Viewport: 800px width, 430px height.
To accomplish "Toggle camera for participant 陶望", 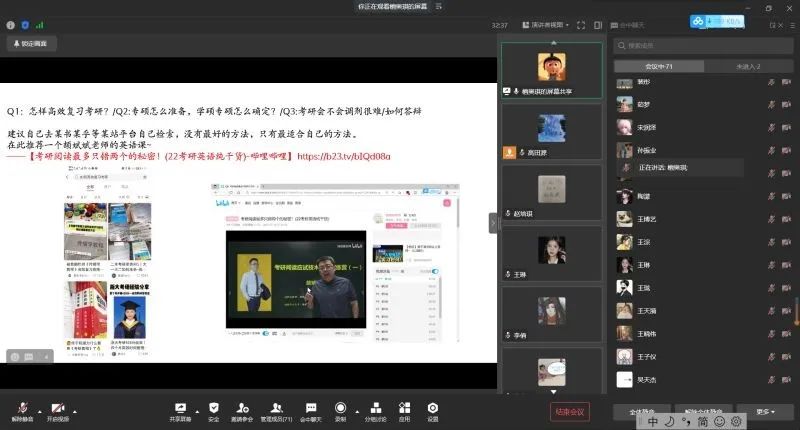I will tap(786, 196).
